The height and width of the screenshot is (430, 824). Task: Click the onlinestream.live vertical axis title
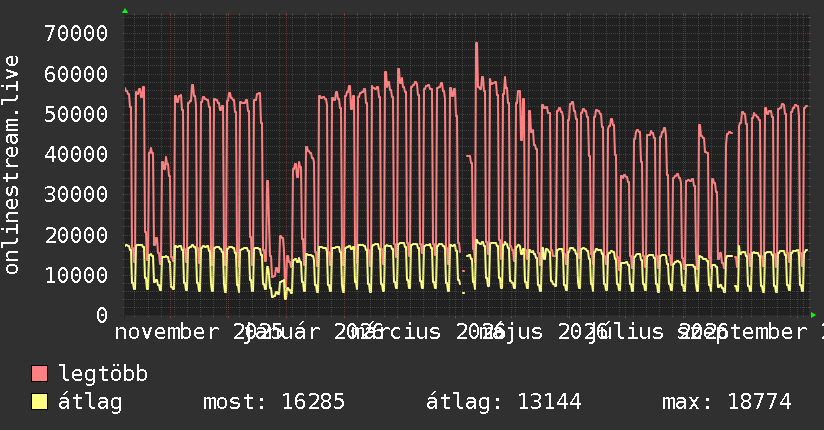click(11, 164)
